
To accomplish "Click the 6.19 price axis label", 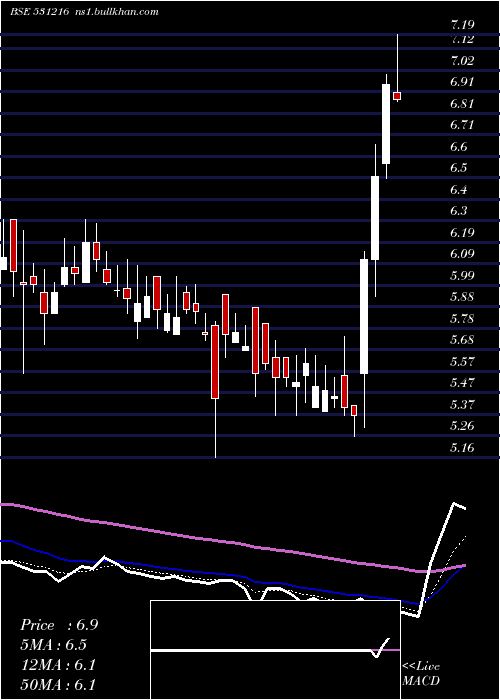I will 462,233.
